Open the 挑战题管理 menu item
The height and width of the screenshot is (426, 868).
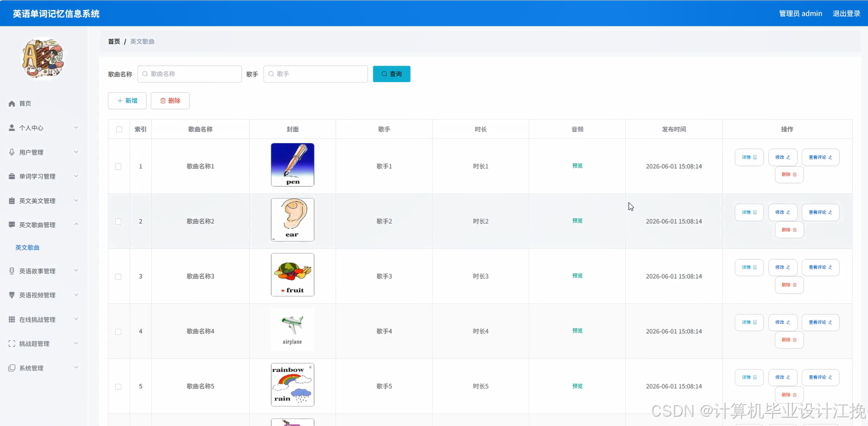pos(43,344)
